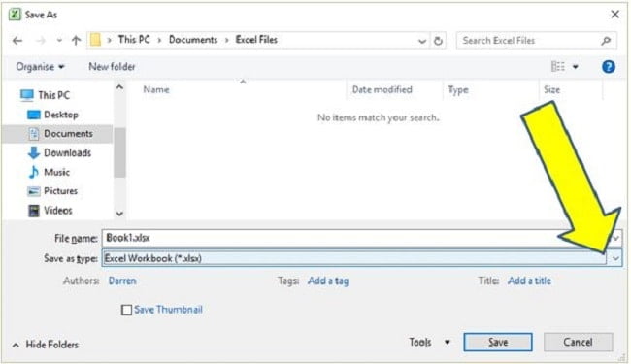Close the Save As dialog
Viewport: 631px width, 364px height.
tap(614, 15)
